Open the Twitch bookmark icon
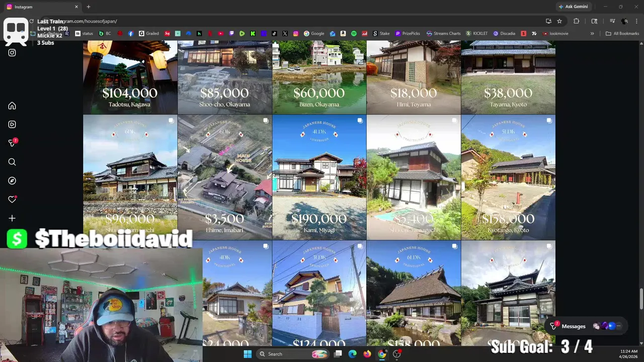Viewport: 644px width, 362px height. 231,34
